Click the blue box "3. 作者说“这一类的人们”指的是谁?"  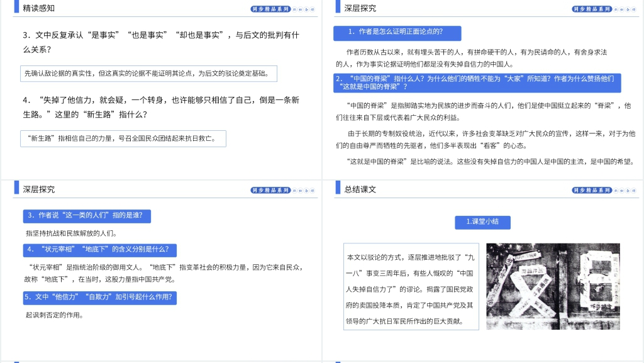coord(87,216)
